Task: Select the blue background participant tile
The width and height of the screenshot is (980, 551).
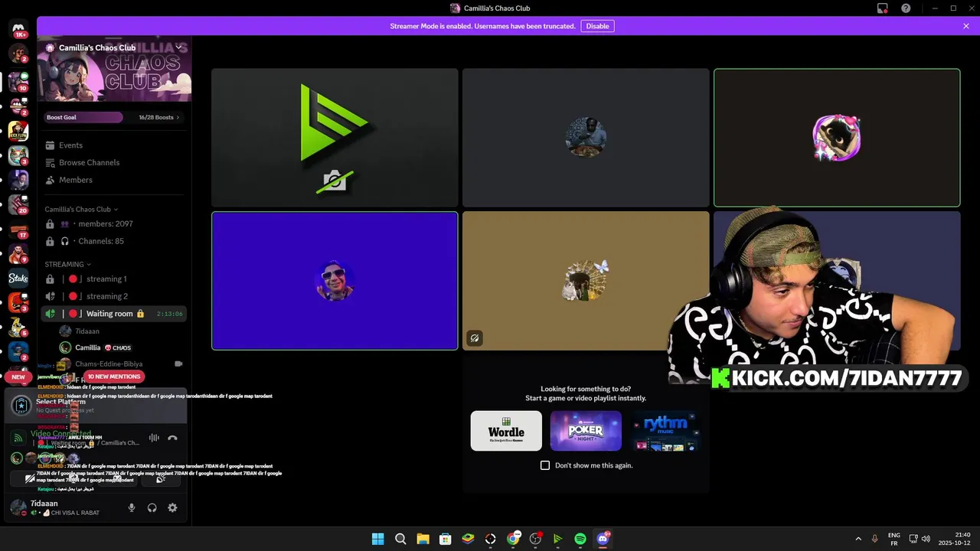Action: 335,281
